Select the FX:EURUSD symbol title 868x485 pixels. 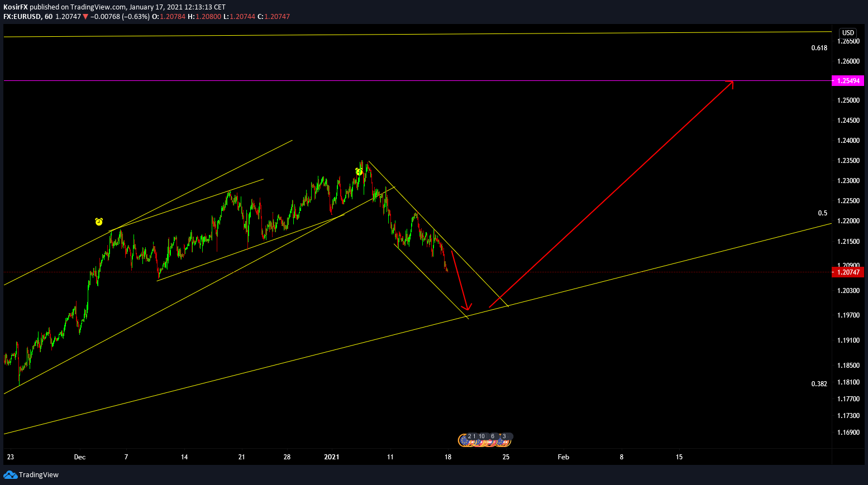point(22,17)
